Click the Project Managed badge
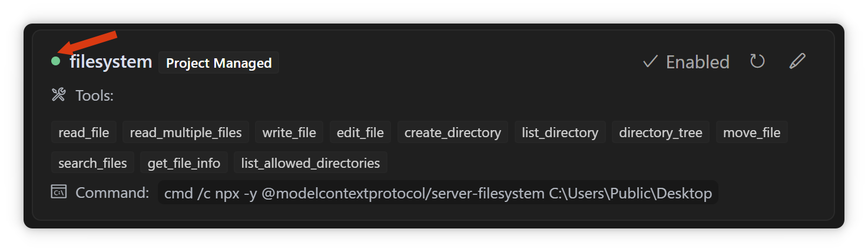 (218, 63)
